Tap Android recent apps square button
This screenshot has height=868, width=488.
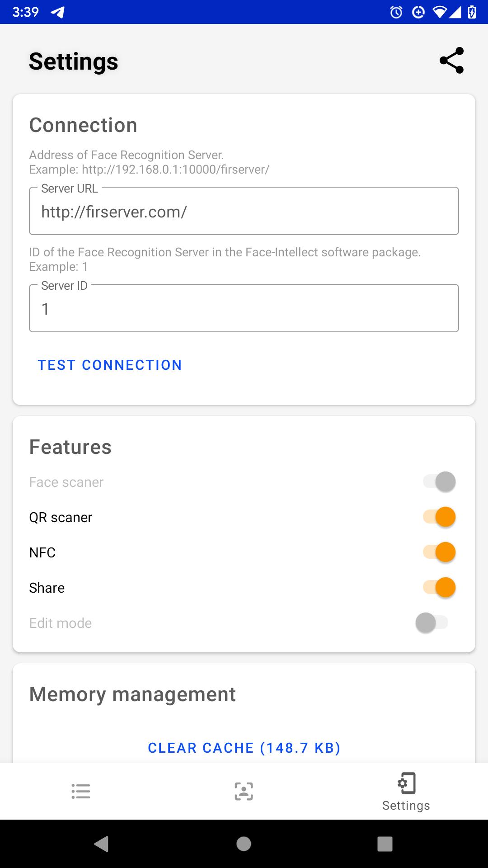385,844
